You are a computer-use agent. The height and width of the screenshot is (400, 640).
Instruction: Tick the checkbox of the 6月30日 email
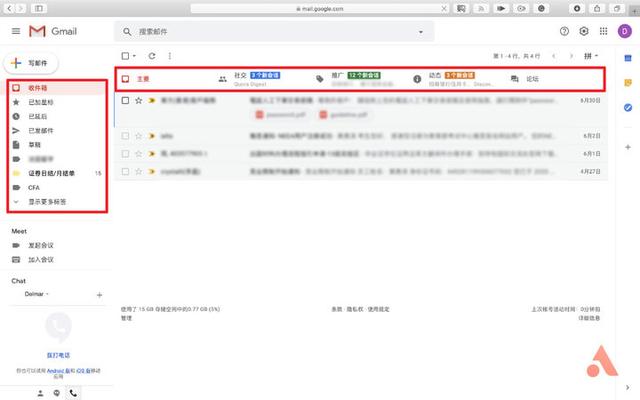[x=125, y=100]
